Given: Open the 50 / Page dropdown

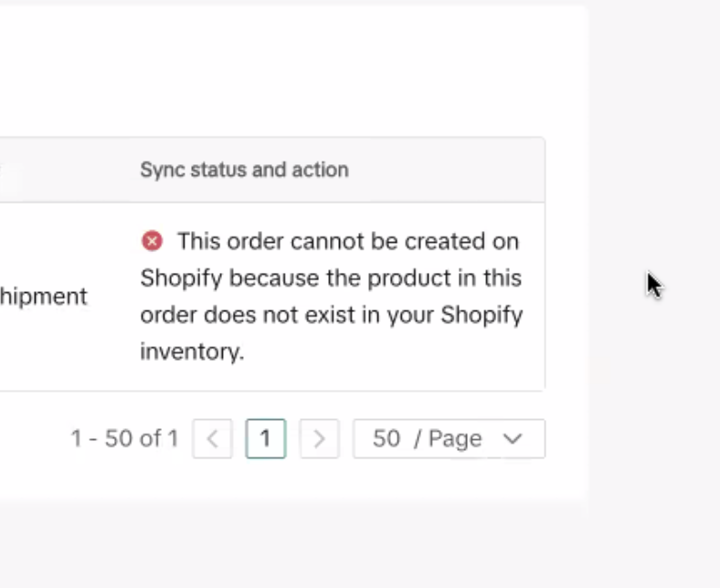Looking at the screenshot, I should 449,439.
